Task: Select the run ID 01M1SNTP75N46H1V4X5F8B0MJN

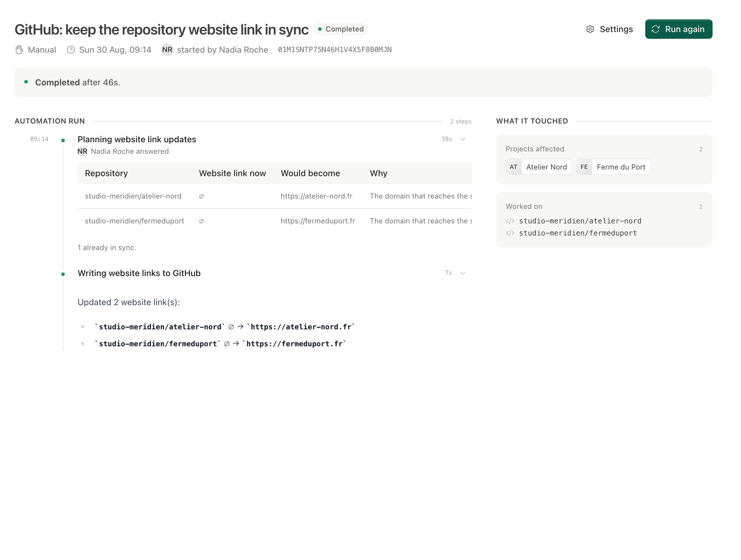Action: tap(335, 50)
